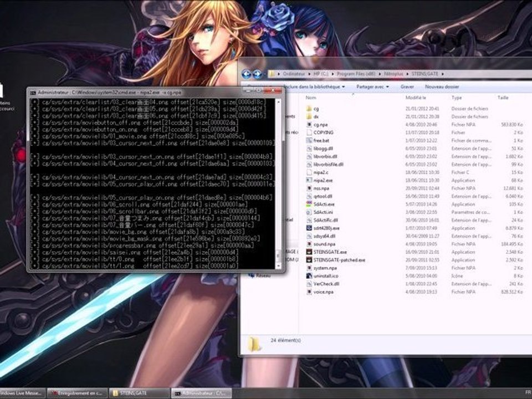Click the '828 512 Ko' size of voice.npa
This screenshot has width=532, height=399.
click(x=512, y=292)
